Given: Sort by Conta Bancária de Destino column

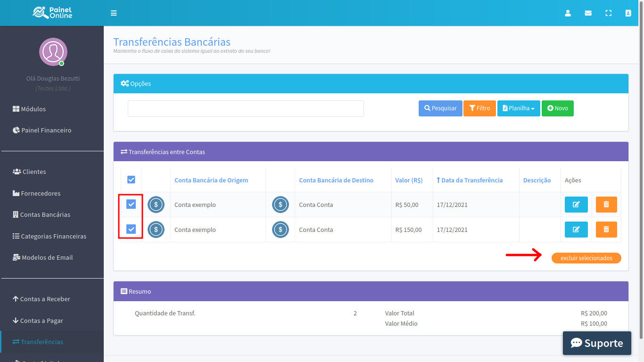Looking at the screenshot, I should pyautogui.click(x=336, y=180).
